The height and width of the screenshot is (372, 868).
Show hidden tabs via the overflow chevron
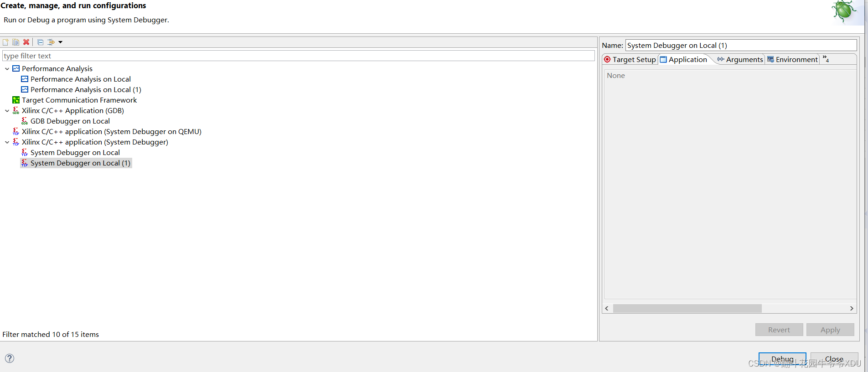[x=826, y=59]
